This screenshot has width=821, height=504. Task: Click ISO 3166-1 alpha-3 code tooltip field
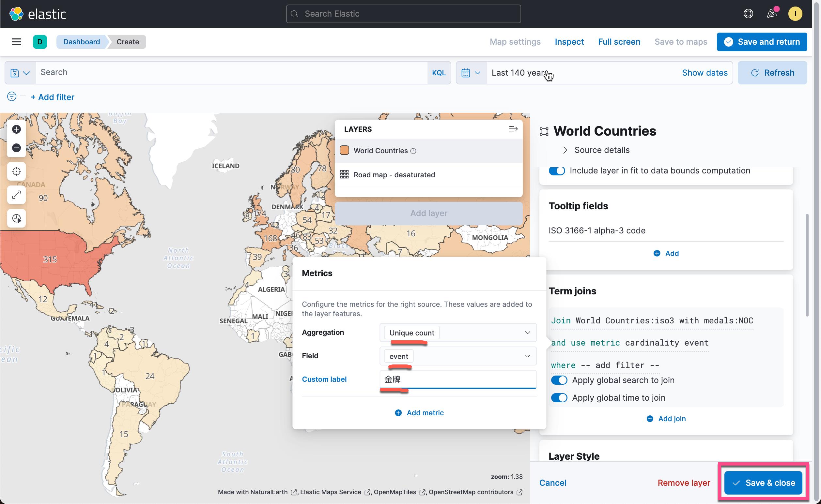coord(597,230)
